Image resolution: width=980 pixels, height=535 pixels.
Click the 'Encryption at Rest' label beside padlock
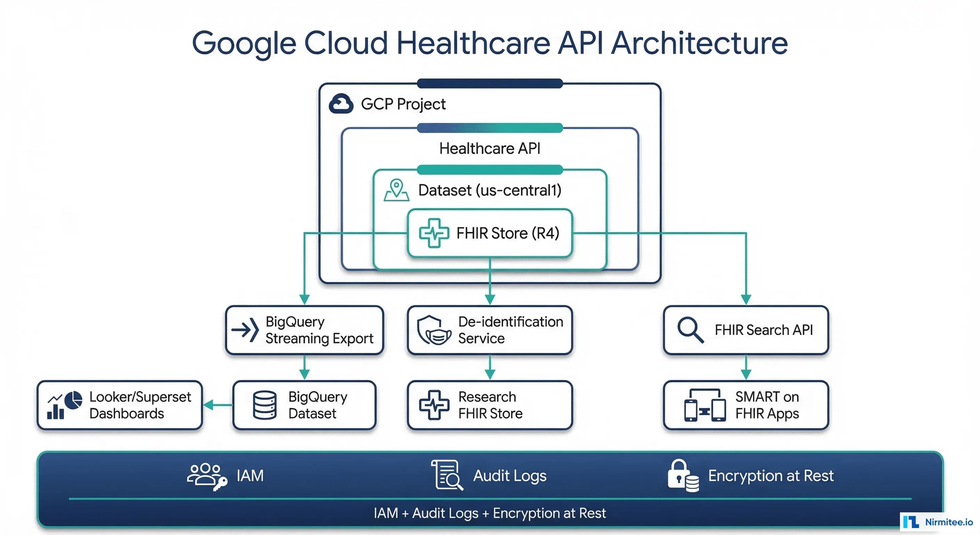[x=771, y=476]
